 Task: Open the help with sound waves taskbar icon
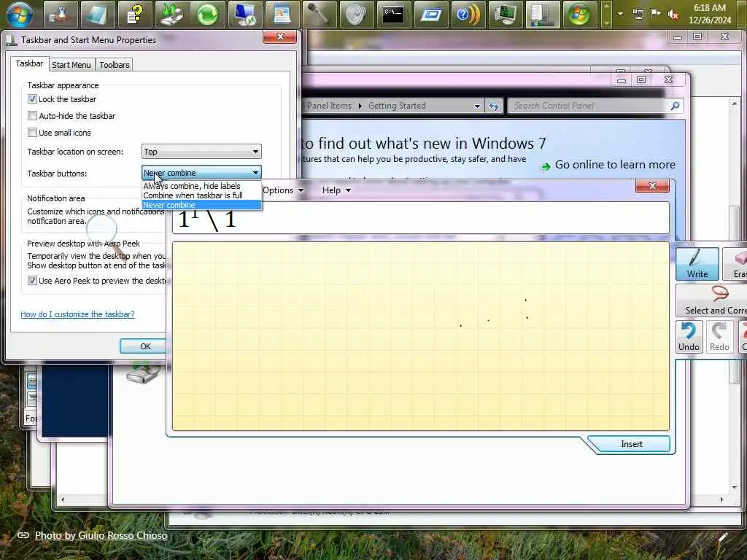coord(468,13)
